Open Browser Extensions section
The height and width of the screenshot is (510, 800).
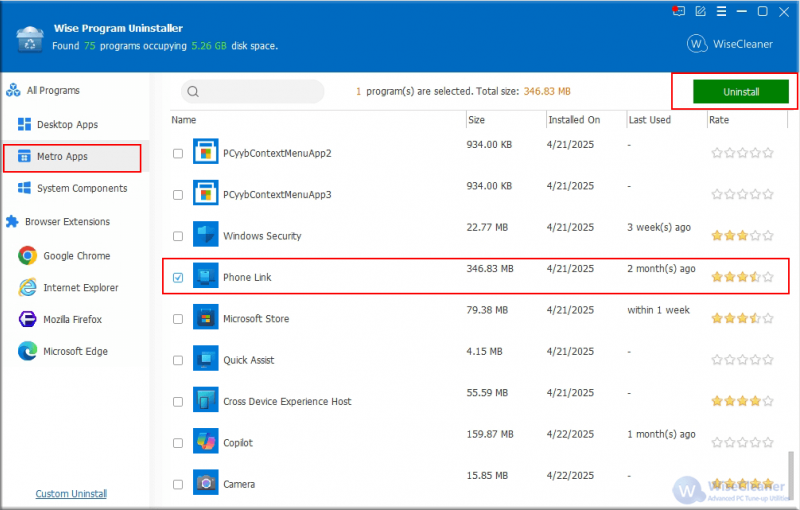(x=67, y=221)
